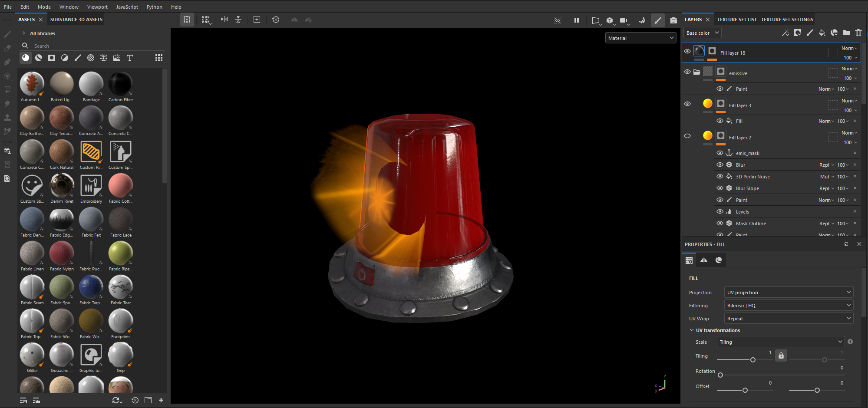868x408 pixels.
Task: Click the add fill layer bucket icon
Action: pyautogui.click(x=822, y=33)
